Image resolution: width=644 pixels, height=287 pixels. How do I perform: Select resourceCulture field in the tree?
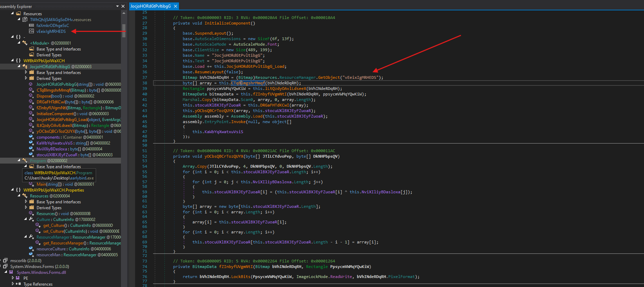[74, 249]
